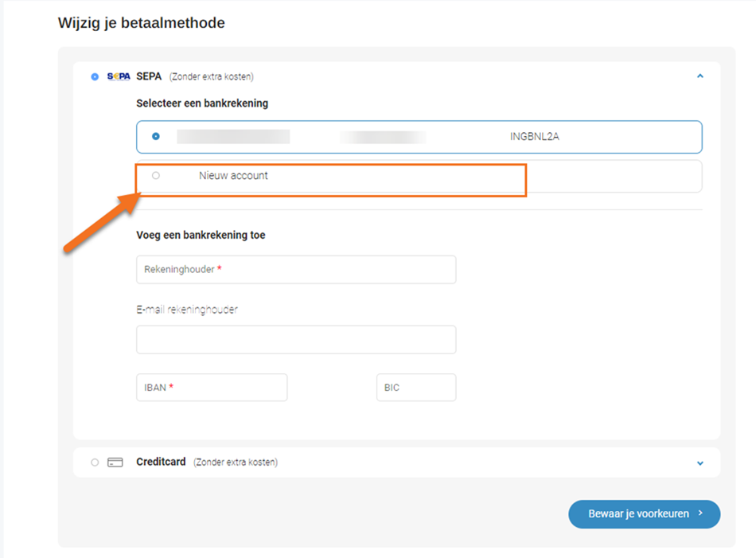Select the existing INGBNL2A bank account
756x558 pixels.
[157, 136]
